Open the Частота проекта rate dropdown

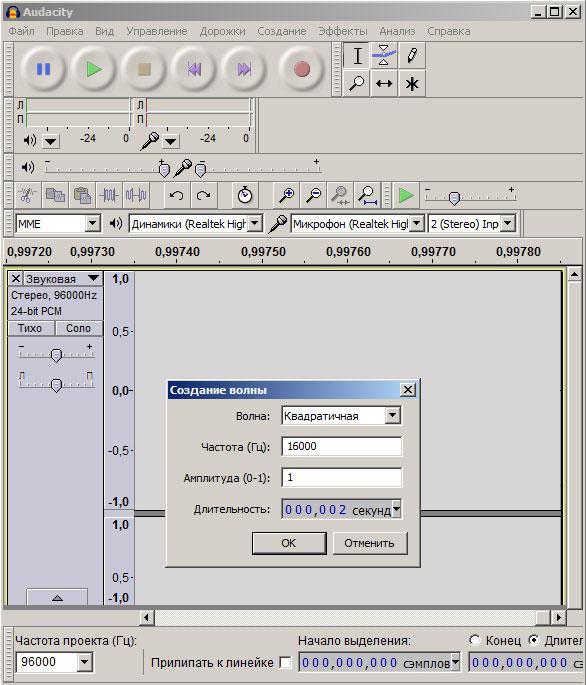point(84,662)
